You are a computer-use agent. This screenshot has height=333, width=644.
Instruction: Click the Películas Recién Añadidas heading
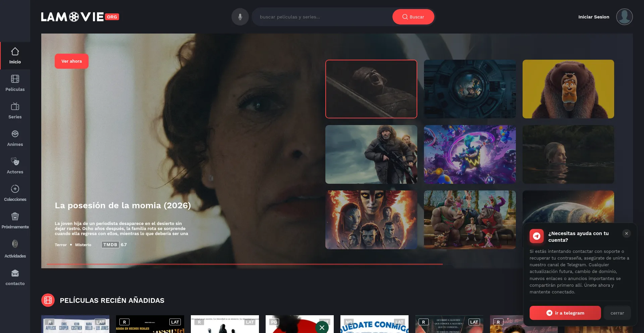coord(112,300)
